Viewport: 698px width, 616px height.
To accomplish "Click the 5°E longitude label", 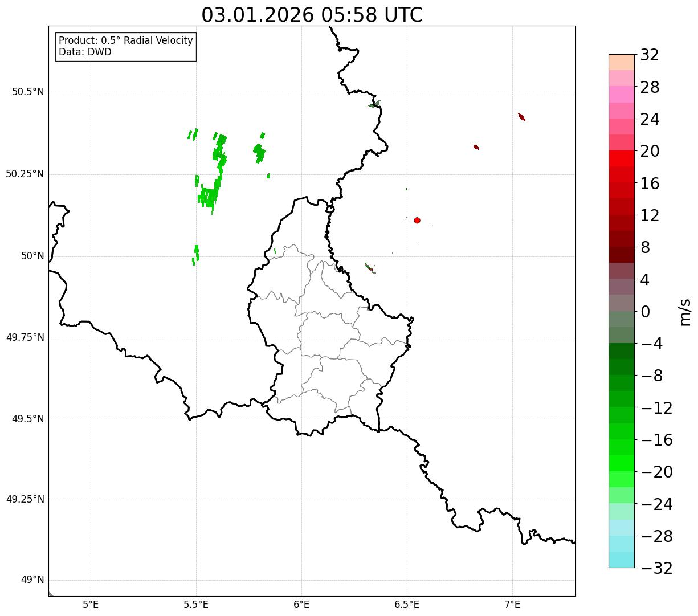I will tap(91, 604).
